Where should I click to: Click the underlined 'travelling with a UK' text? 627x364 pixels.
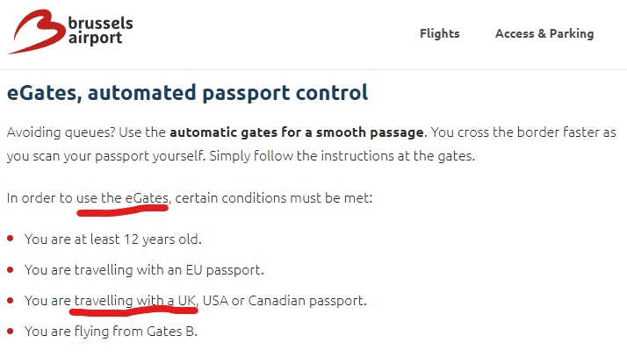(x=135, y=300)
